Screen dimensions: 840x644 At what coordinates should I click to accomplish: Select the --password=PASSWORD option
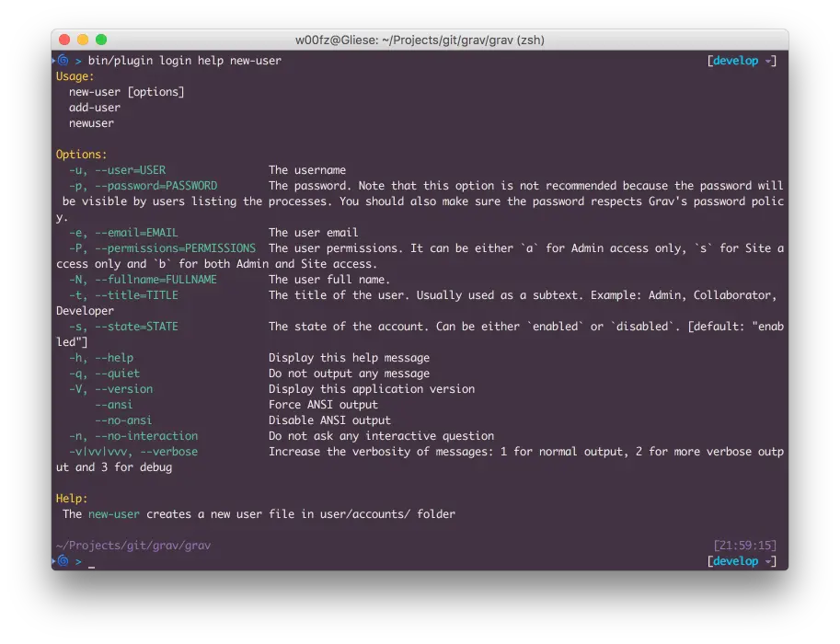(156, 186)
